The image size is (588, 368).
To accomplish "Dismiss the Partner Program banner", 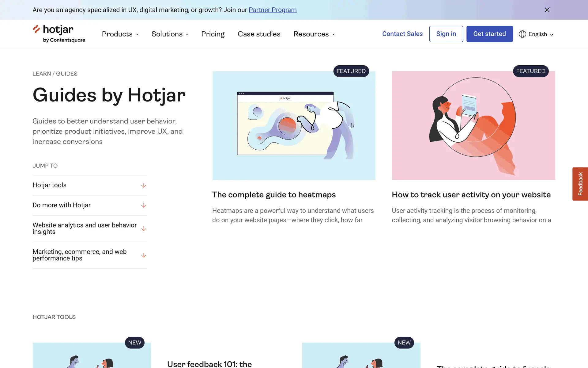I will click(547, 10).
